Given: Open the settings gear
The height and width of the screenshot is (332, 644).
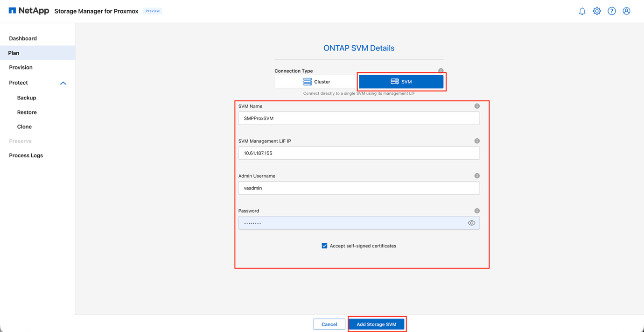Looking at the screenshot, I should (x=597, y=11).
